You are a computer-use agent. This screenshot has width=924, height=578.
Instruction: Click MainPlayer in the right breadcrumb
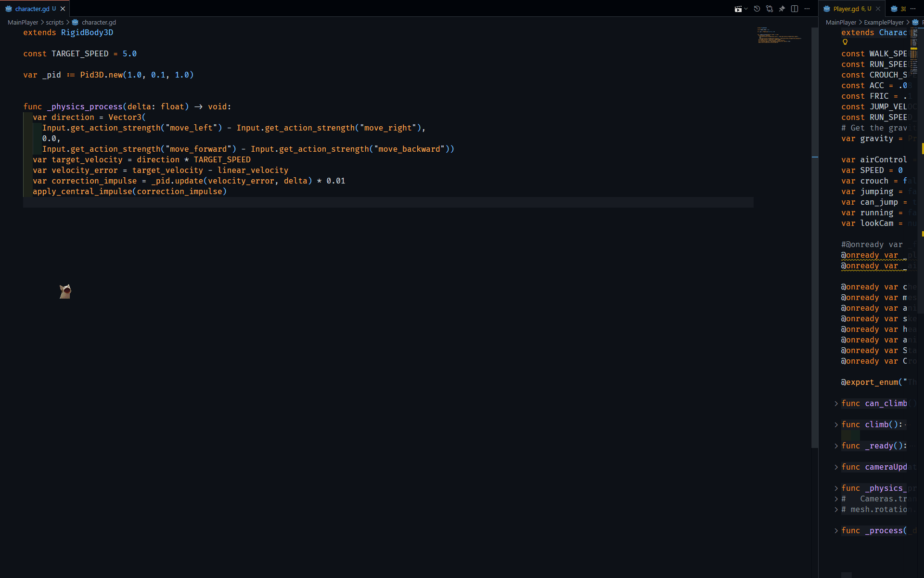pos(841,22)
